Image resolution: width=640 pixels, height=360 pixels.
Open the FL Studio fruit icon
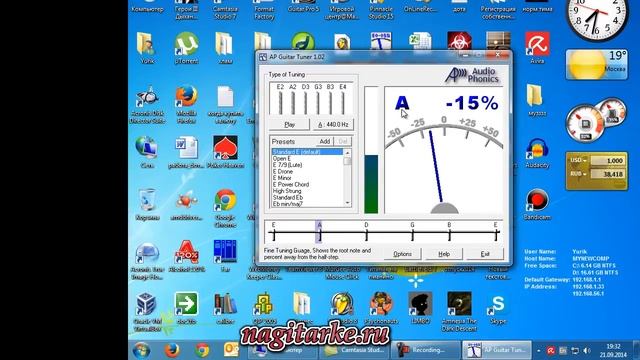pyautogui.click(x=342, y=304)
